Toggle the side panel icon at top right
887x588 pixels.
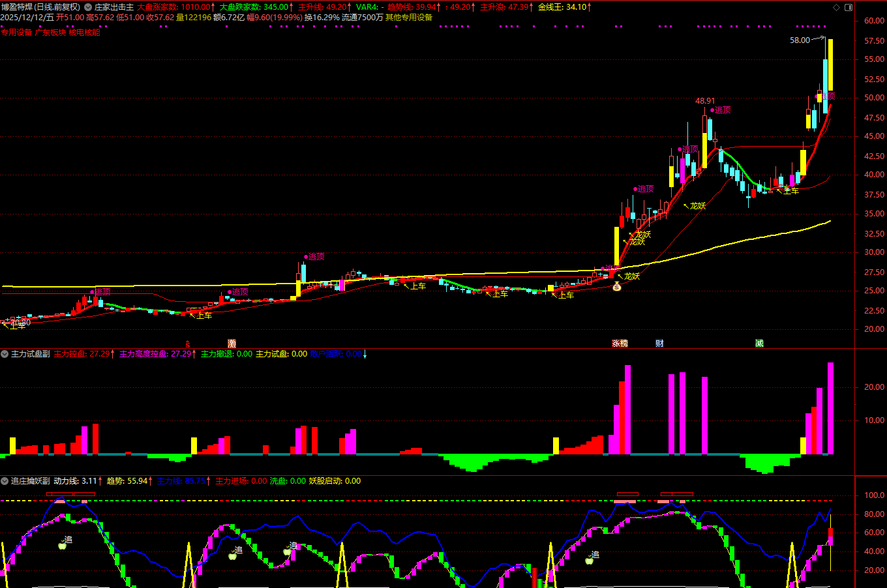point(849,7)
